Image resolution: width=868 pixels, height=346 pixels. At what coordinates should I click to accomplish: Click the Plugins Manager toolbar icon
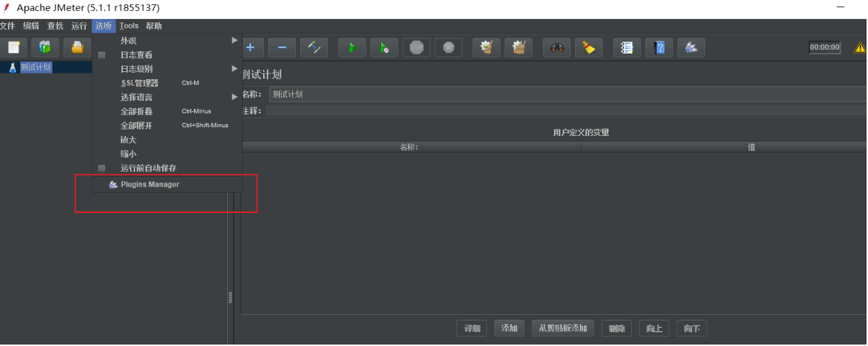(691, 47)
